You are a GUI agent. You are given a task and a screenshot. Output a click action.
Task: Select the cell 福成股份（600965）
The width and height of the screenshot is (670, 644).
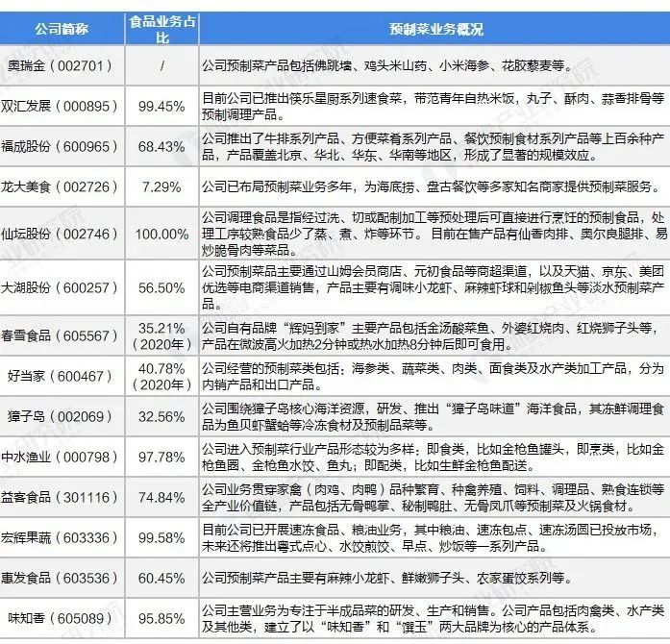click(x=62, y=146)
